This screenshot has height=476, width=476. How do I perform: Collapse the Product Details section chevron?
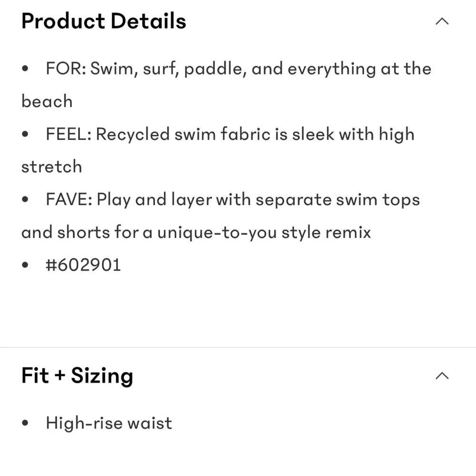442,21
